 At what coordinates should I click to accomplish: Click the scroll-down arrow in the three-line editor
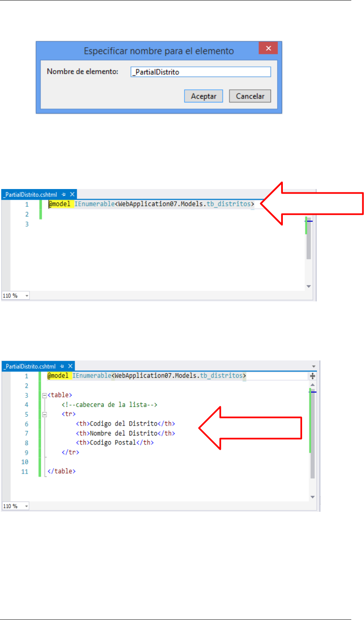tap(309, 286)
